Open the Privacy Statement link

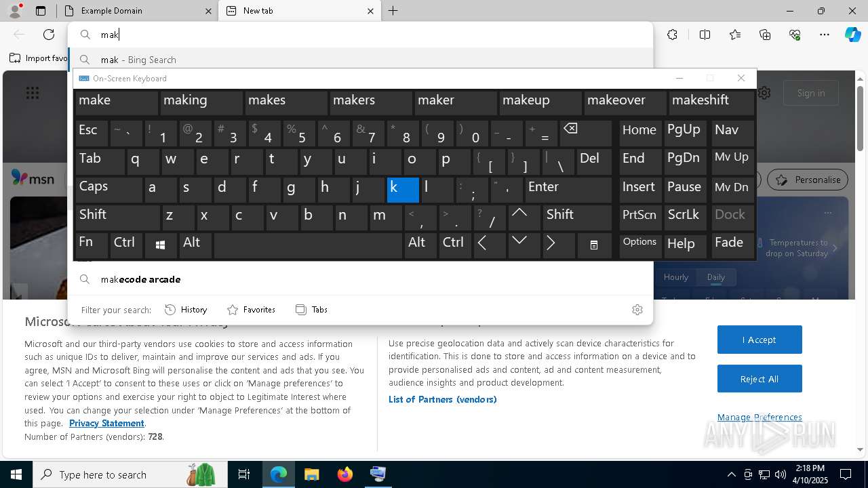pos(106,423)
